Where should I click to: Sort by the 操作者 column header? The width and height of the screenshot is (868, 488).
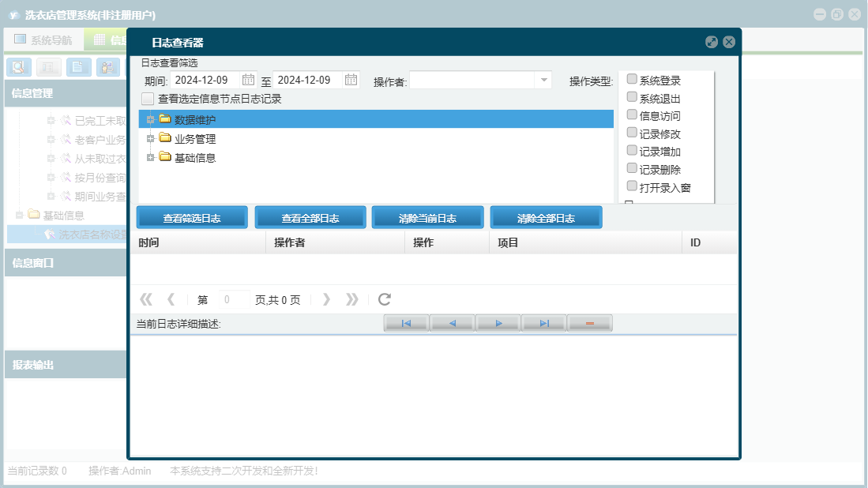[336, 242]
